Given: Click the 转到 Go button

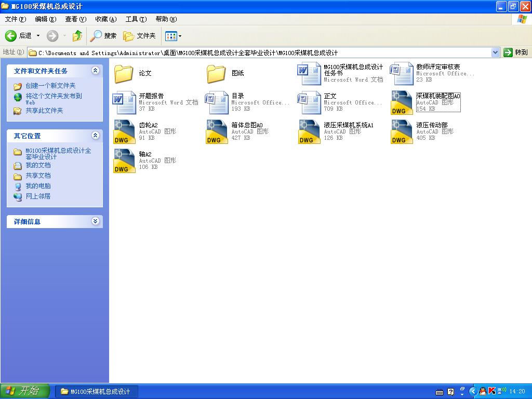Looking at the screenshot, I should [x=515, y=52].
